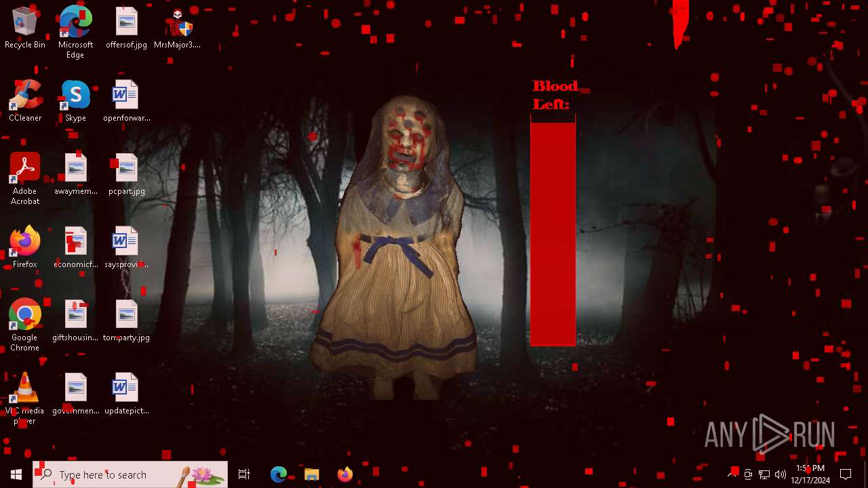Image resolution: width=868 pixels, height=488 pixels.
Task: Select the governmen image file
Action: click(x=75, y=394)
